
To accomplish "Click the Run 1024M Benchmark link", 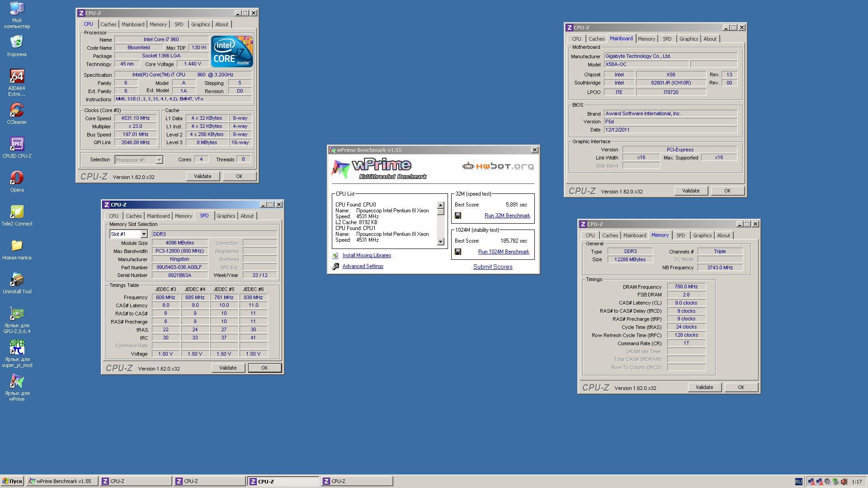I will [x=504, y=252].
